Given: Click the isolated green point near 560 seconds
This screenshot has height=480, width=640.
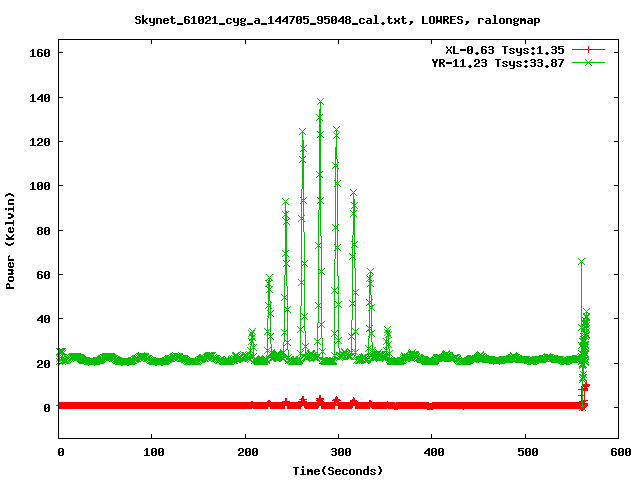Looking at the screenshot, I should pyautogui.click(x=581, y=261).
